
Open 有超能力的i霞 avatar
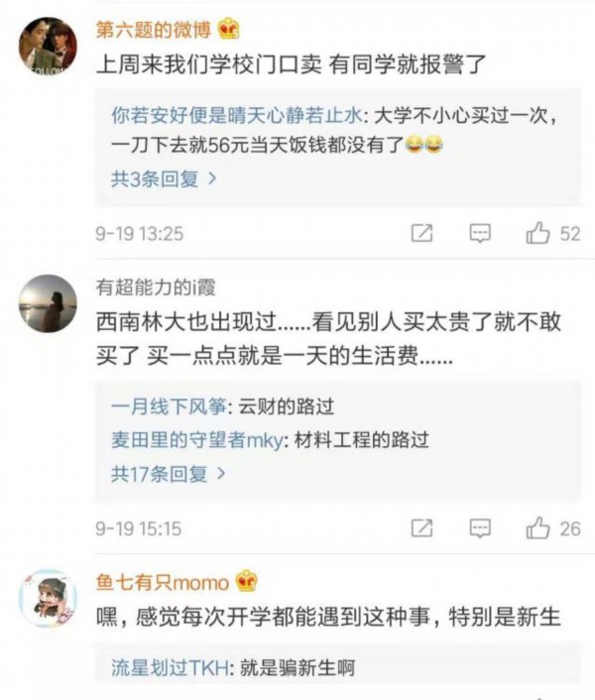48,303
